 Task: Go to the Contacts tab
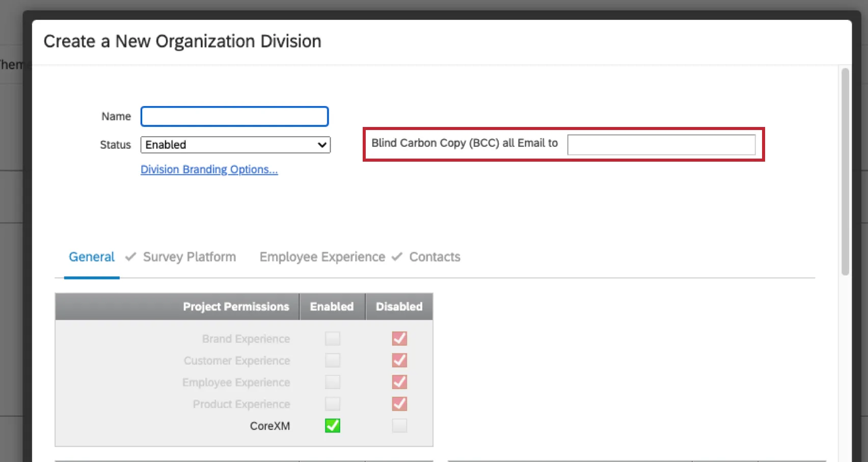pos(435,256)
